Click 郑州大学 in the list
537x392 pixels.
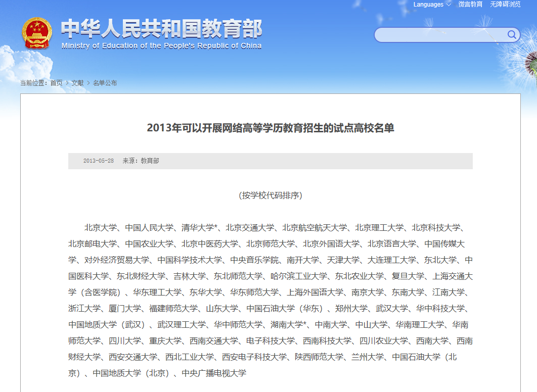(x=351, y=309)
